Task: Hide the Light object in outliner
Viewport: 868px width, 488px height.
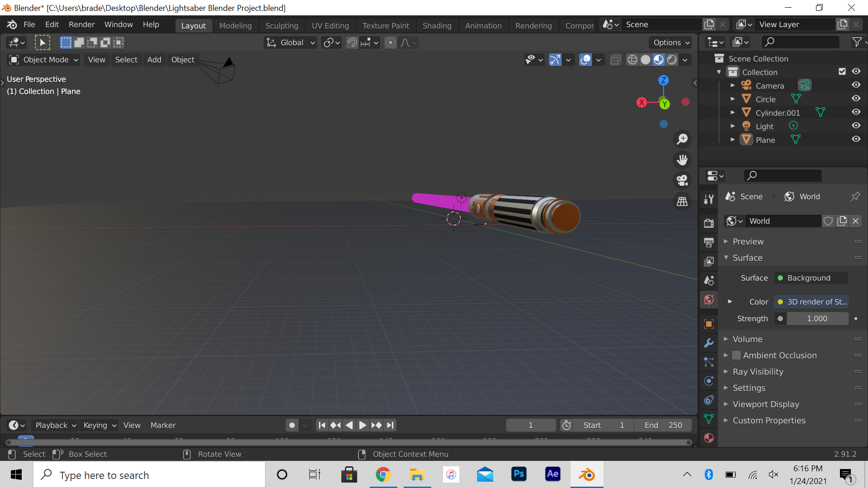Action: 856,126
